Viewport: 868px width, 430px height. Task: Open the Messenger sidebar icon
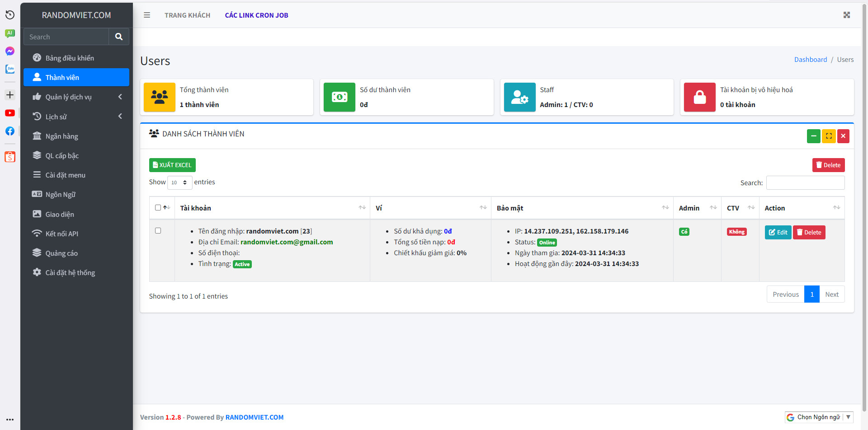click(x=10, y=51)
